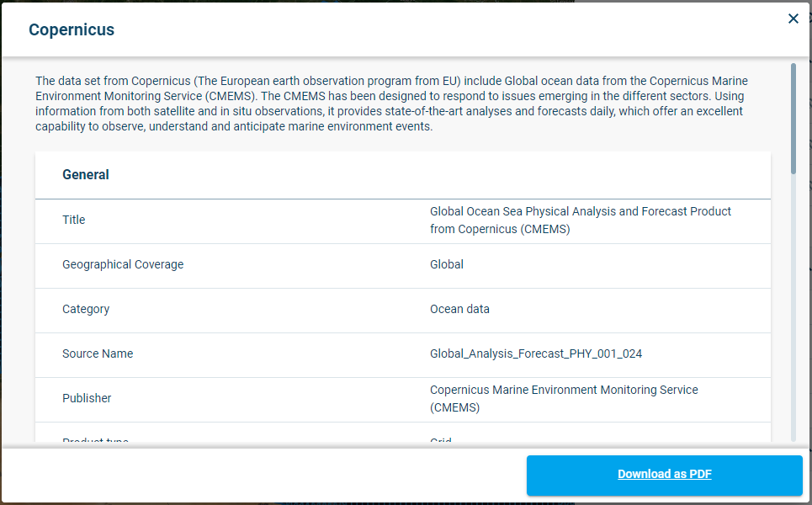812x505 pixels.
Task: Select the General section header
Action: coord(86,175)
